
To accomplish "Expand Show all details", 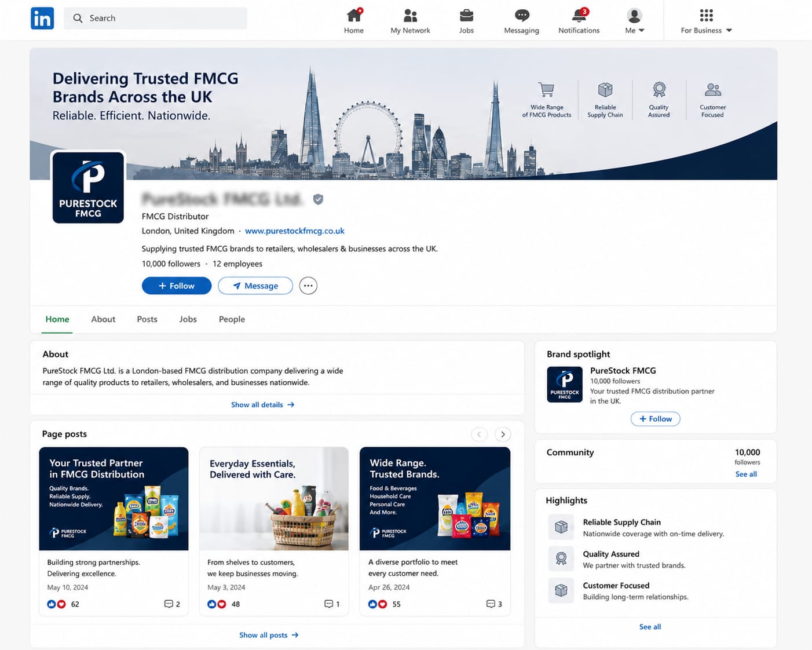I will pos(263,404).
